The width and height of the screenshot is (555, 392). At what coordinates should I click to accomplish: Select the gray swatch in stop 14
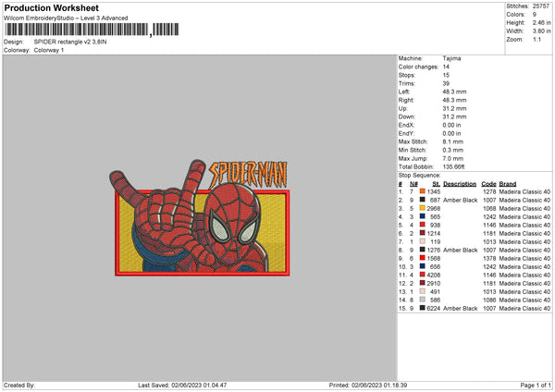pyautogui.click(x=422, y=300)
